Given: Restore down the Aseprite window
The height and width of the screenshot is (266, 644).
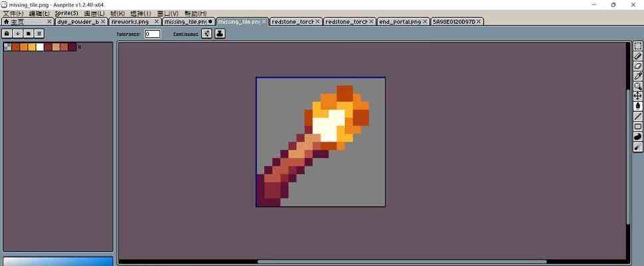Looking at the screenshot, I should (x=613, y=5).
